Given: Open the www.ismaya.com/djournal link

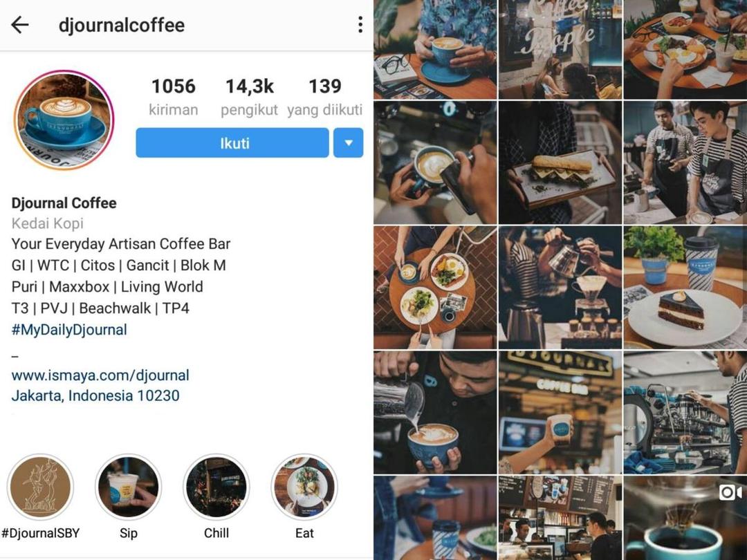Looking at the screenshot, I should [x=100, y=375].
